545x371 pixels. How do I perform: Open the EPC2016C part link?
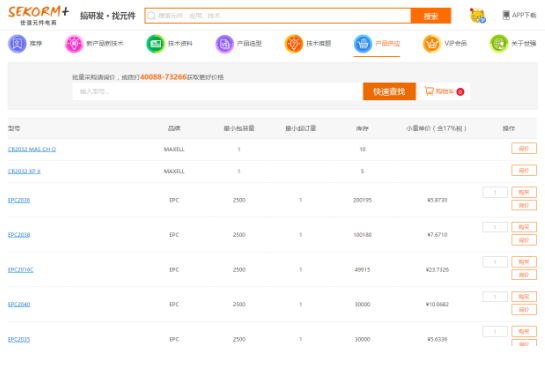pyautogui.click(x=21, y=269)
